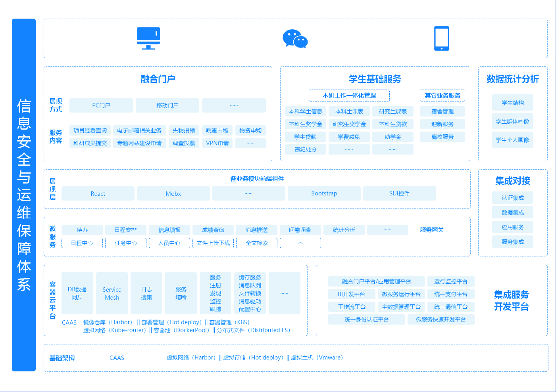This screenshot has height=392, width=556.
Task: Expand the chevron box in microservices row
Action: (300, 243)
